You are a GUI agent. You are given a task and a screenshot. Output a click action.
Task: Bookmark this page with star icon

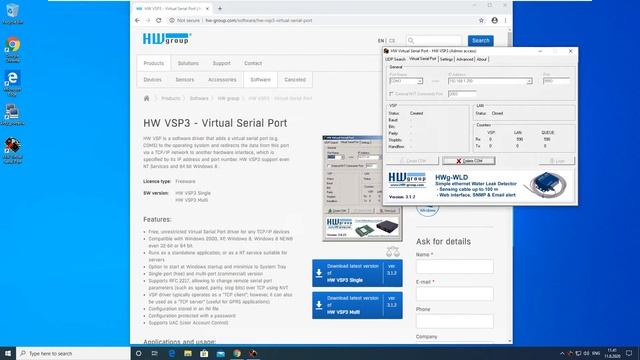point(481,20)
